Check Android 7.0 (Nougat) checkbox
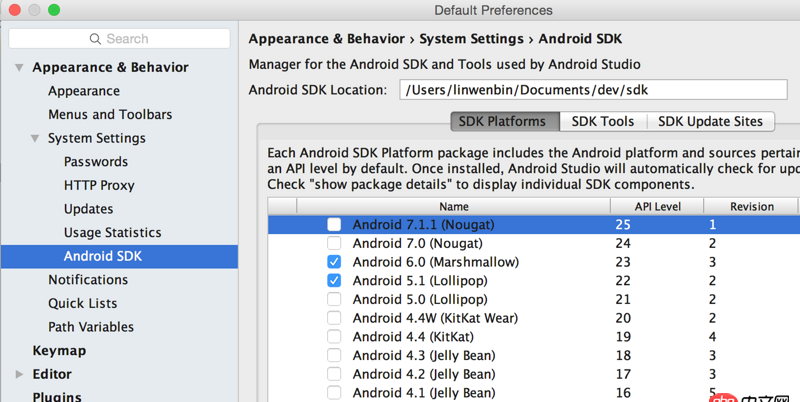Image resolution: width=800 pixels, height=402 pixels. point(334,243)
